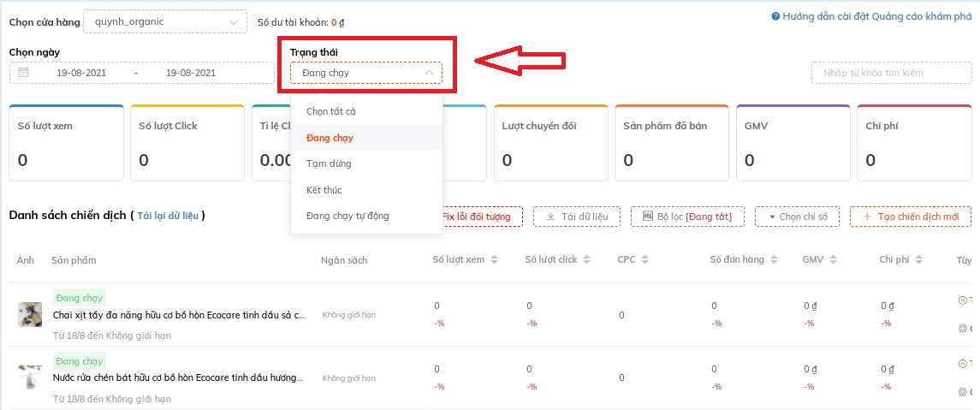Pick Đang chạy tự động option
Image resolution: width=980 pixels, height=410 pixels.
pos(347,216)
